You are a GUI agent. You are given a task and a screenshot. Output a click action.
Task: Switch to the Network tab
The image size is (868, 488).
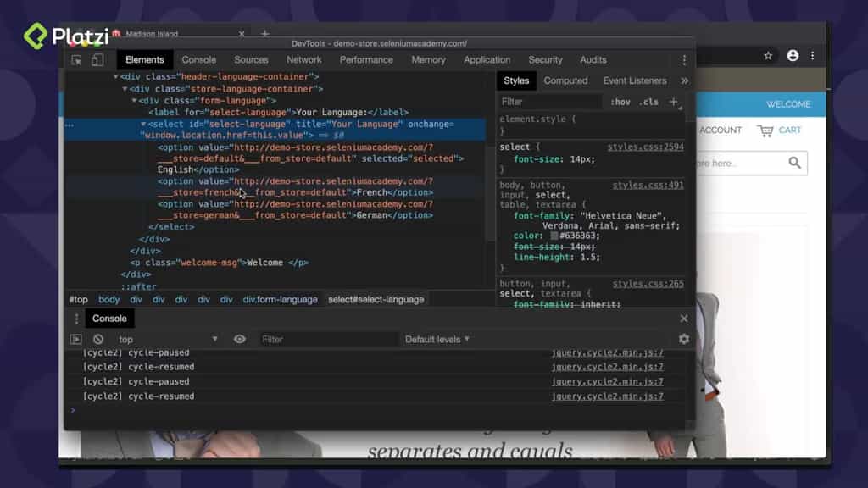click(303, 59)
